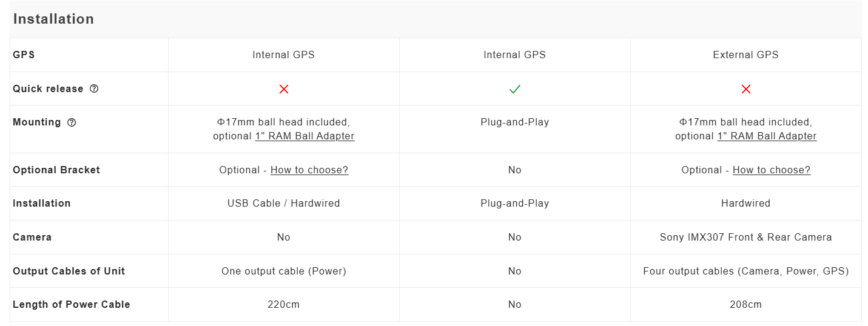Click the green checkmark in the Quick release row
The height and width of the screenshot is (326, 868).
click(514, 89)
